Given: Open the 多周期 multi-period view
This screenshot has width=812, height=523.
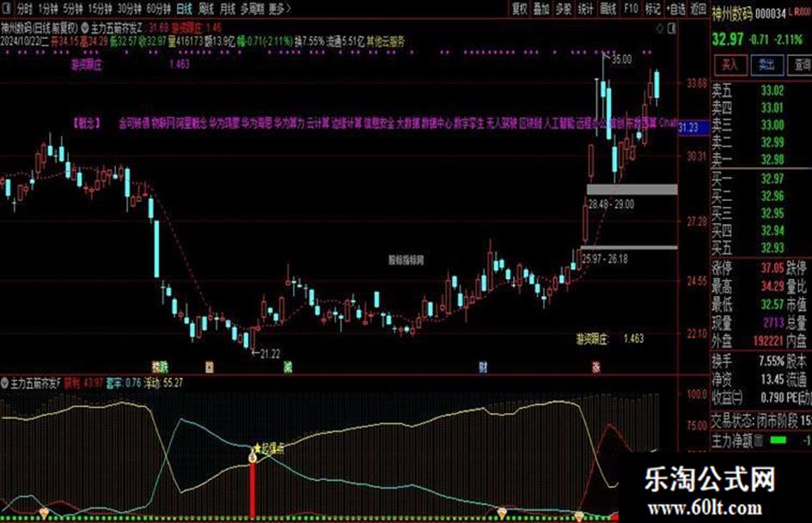Looking at the screenshot, I should [253, 9].
